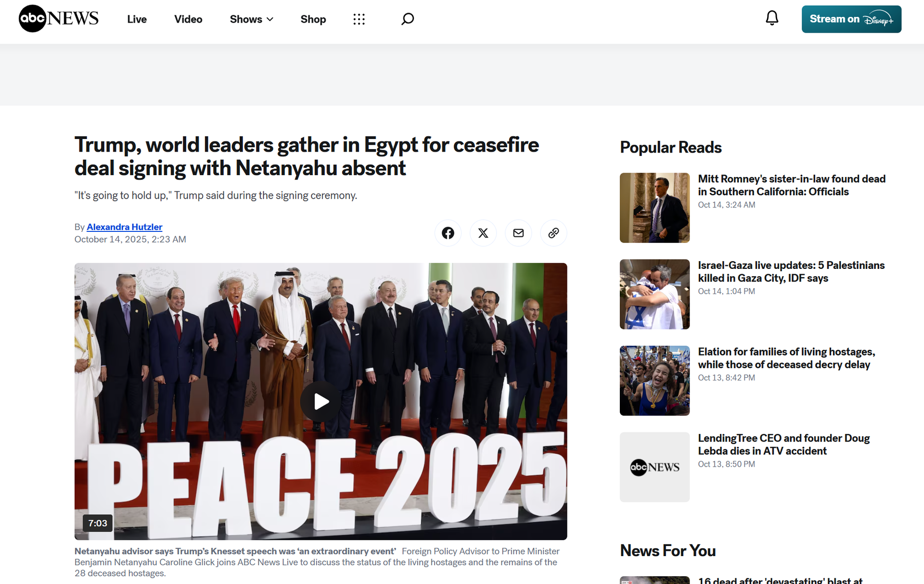Image resolution: width=924 pixels, height=584 pixels.
Task: Open the Shop menu item
Action: pos(313,19)
